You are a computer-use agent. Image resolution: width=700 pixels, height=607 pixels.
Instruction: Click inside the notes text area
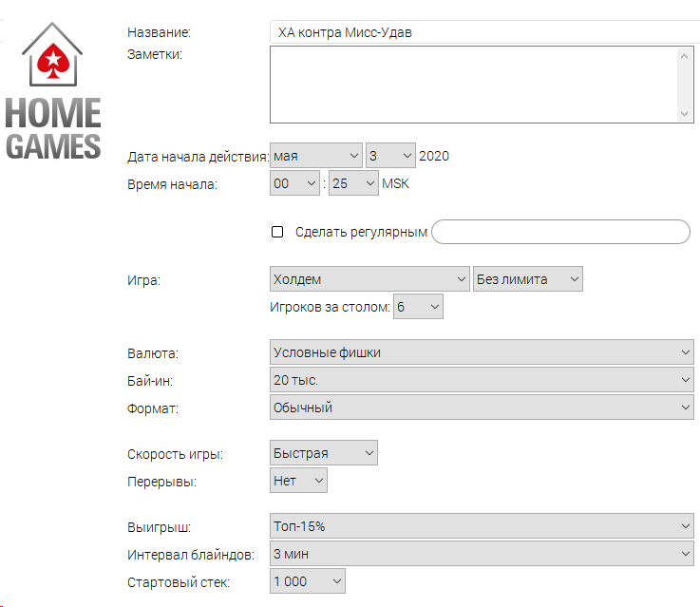473,85
